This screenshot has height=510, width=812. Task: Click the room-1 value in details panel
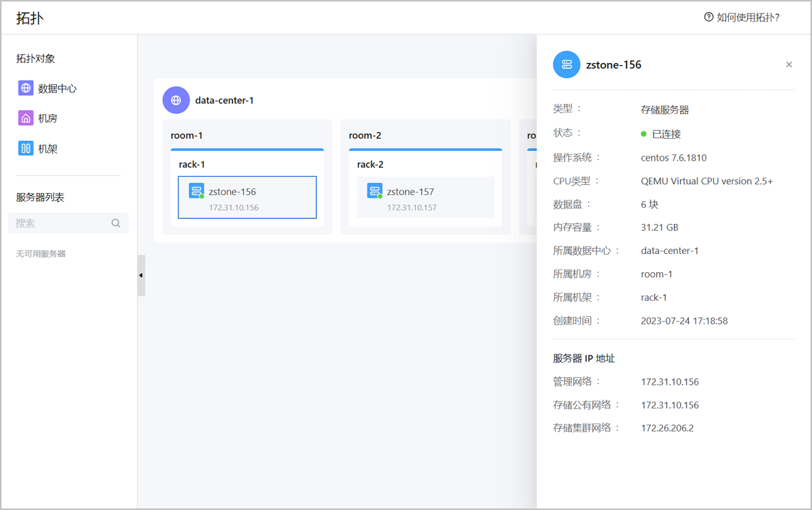point(657,274)
